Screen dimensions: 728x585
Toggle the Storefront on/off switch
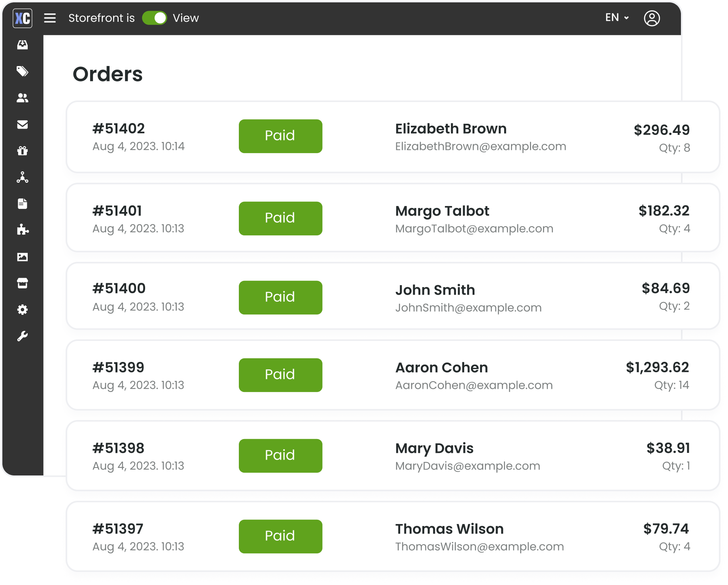pos(155,18)
